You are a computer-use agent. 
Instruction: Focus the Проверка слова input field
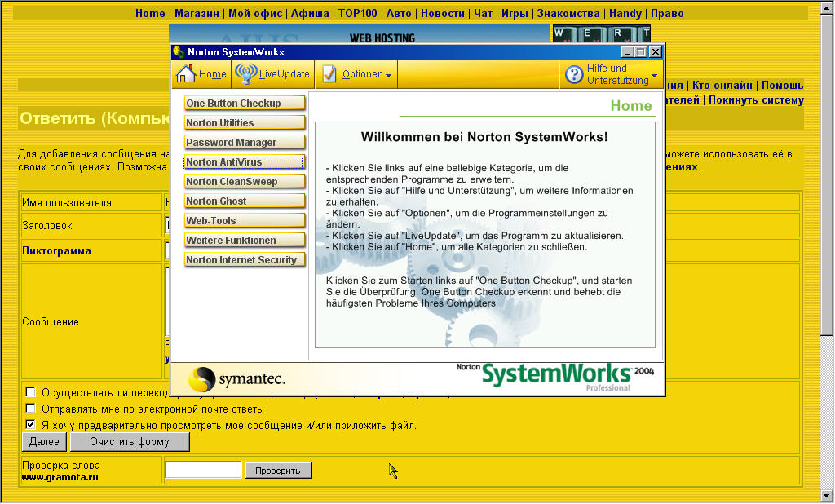(x=203, y=470)
